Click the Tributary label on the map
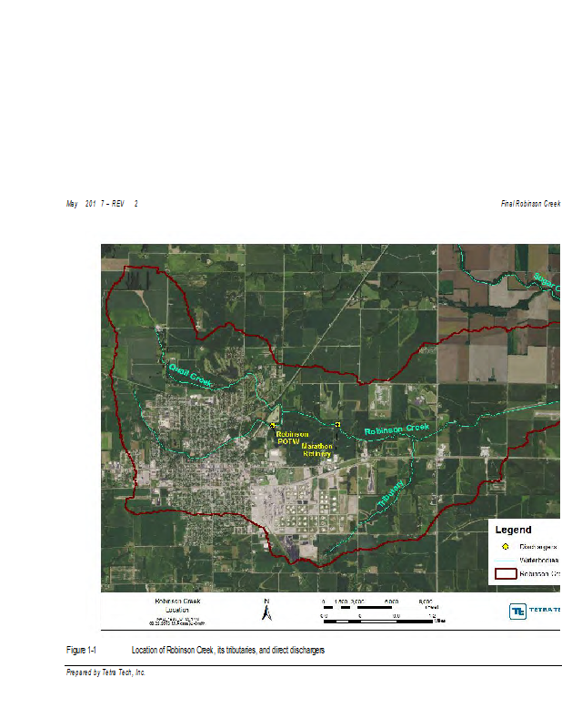 (390, 492)
